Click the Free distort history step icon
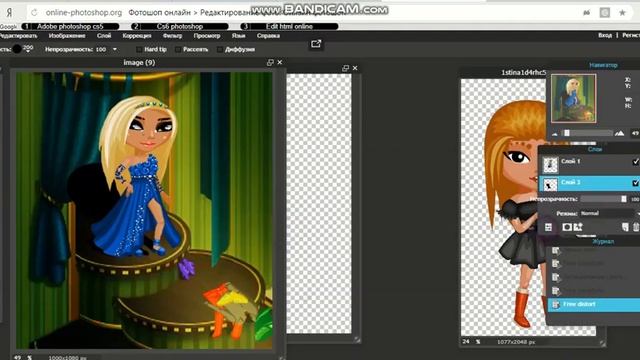 555,304
